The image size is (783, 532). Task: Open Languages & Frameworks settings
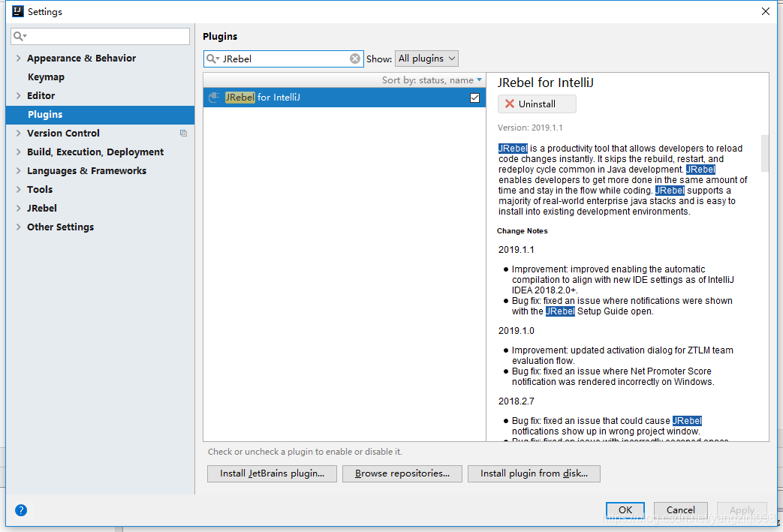pyautogui.click(x=86, y=170)
